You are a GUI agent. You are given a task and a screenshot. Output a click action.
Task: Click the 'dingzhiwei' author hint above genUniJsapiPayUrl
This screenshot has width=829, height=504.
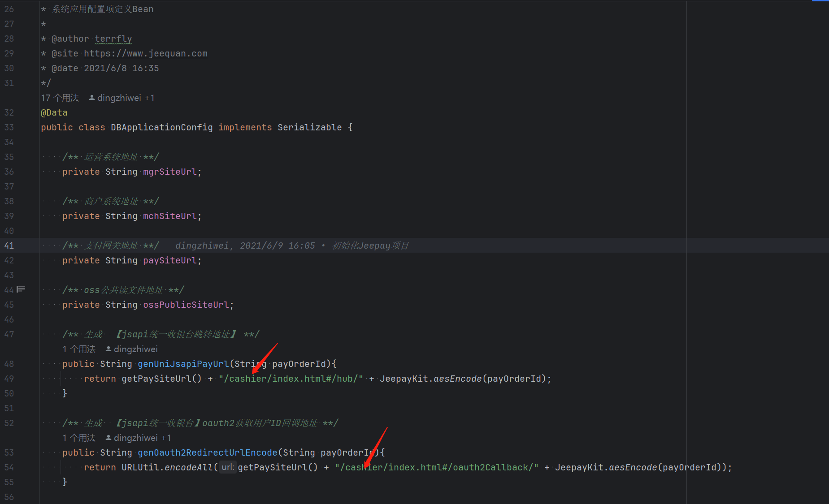pyautogui.click(x=131, y=349)
